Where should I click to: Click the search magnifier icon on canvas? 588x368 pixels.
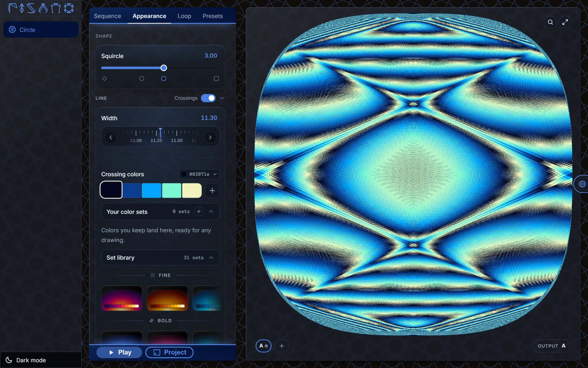click(550, 22)
